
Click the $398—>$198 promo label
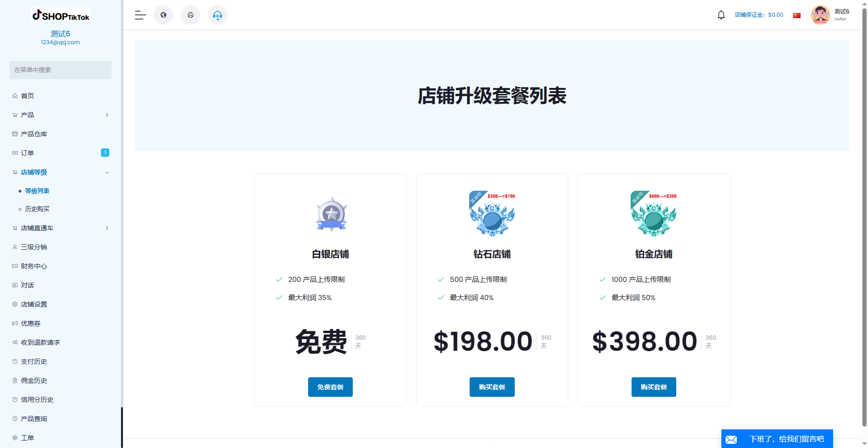501,196
